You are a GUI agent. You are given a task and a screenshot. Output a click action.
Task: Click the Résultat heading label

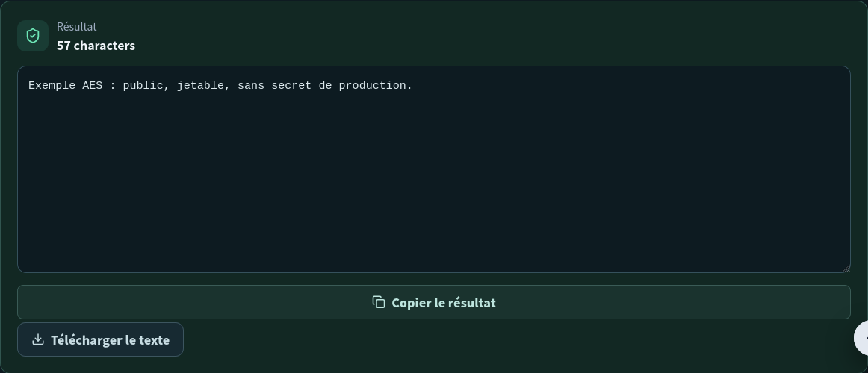click(x=77, y=27)
